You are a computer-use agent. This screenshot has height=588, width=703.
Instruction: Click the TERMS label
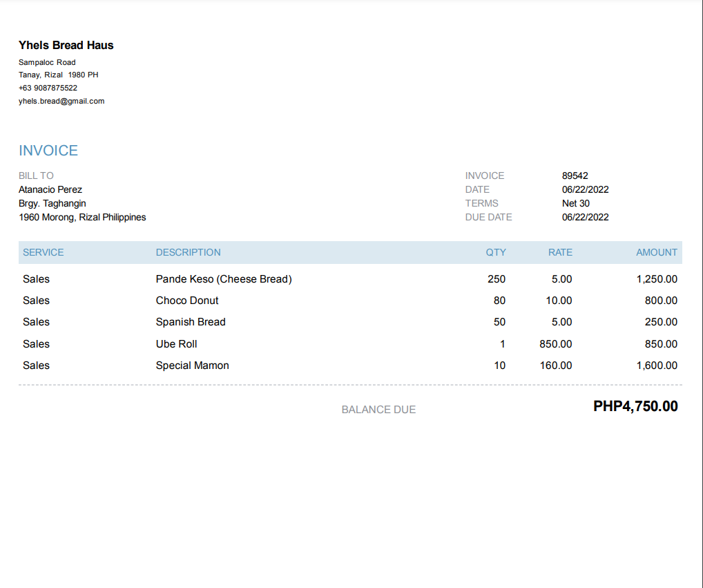(x=481, y=204)
